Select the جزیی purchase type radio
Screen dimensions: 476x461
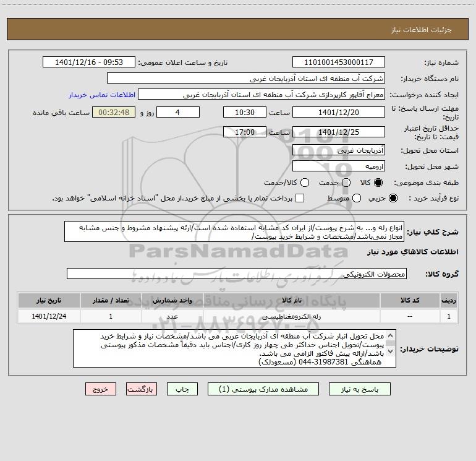pyautogui.click(x=393, y=199)
